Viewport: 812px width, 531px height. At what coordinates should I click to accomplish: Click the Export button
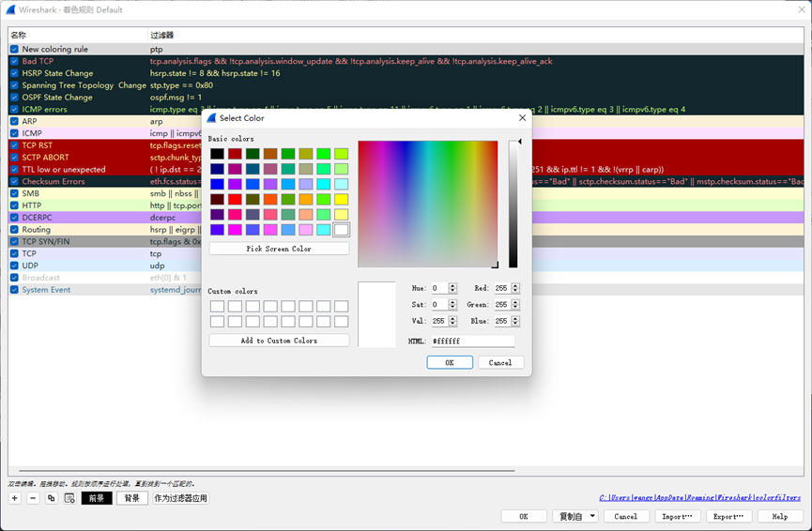pos(728,516)
